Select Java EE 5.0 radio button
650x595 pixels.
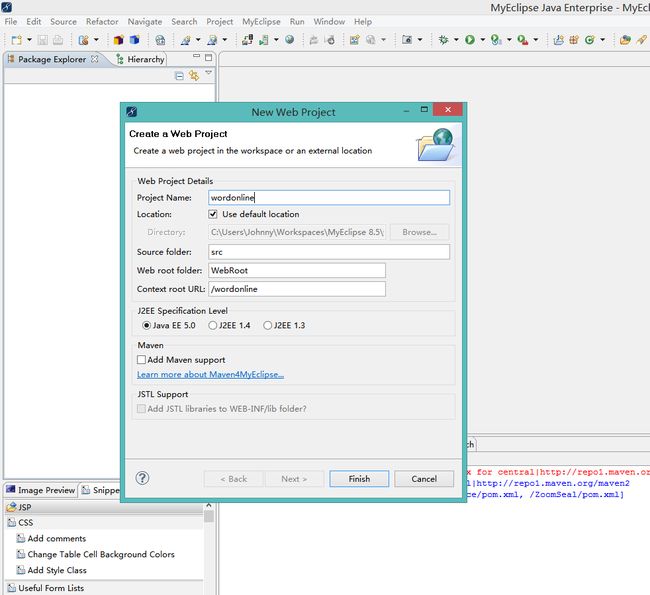pyautogui.click(x=146, y=325)
